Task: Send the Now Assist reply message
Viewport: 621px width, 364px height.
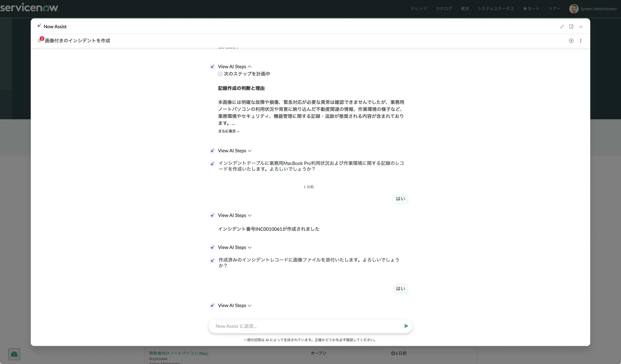Action: coord(406,326)
